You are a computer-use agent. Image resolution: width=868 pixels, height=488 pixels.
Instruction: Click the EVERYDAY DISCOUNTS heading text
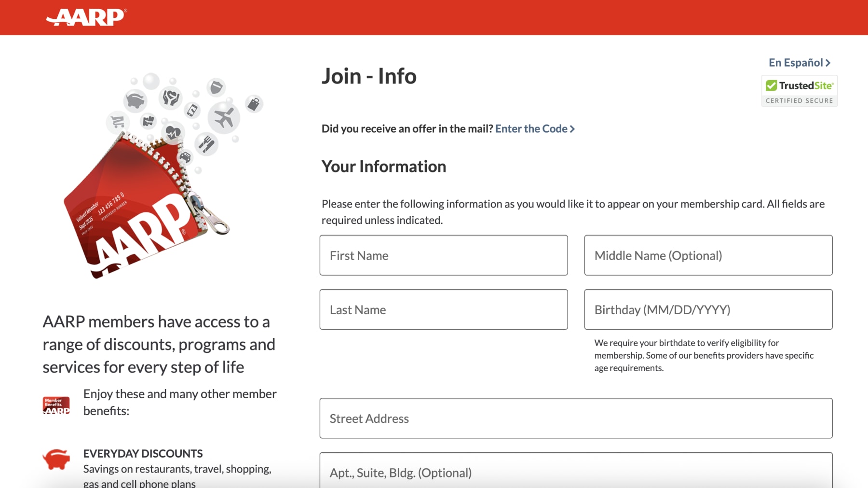pos(143,454)
